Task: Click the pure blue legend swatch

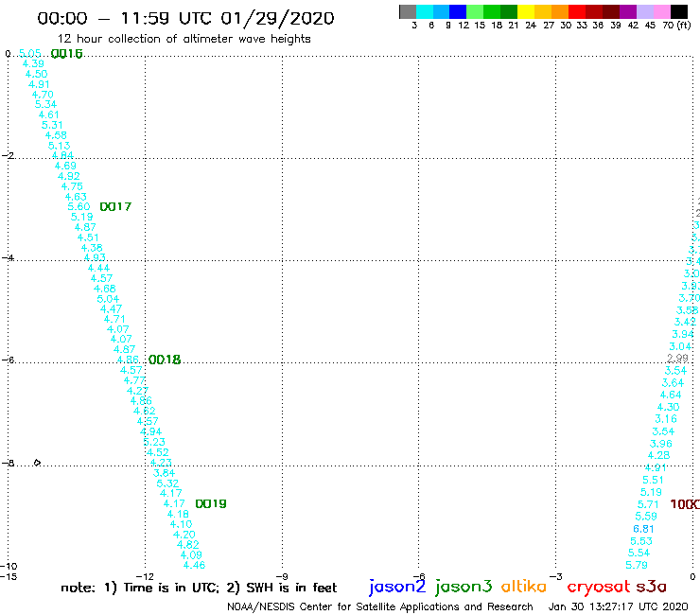Action: pos(458,11)
